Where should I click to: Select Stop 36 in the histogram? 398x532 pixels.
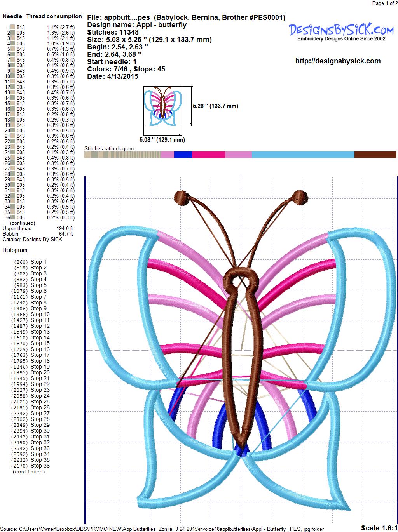coord(40,466)
